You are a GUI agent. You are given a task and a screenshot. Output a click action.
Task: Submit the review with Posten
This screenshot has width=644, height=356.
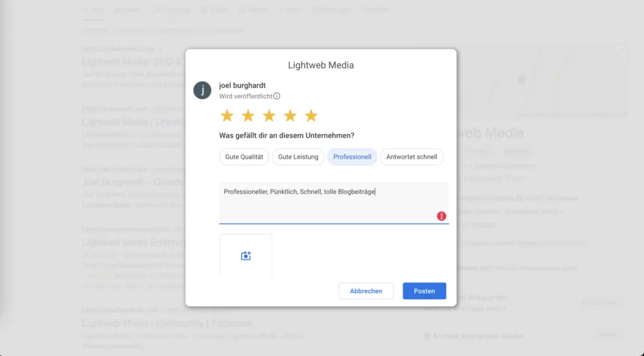pos(425,291)
